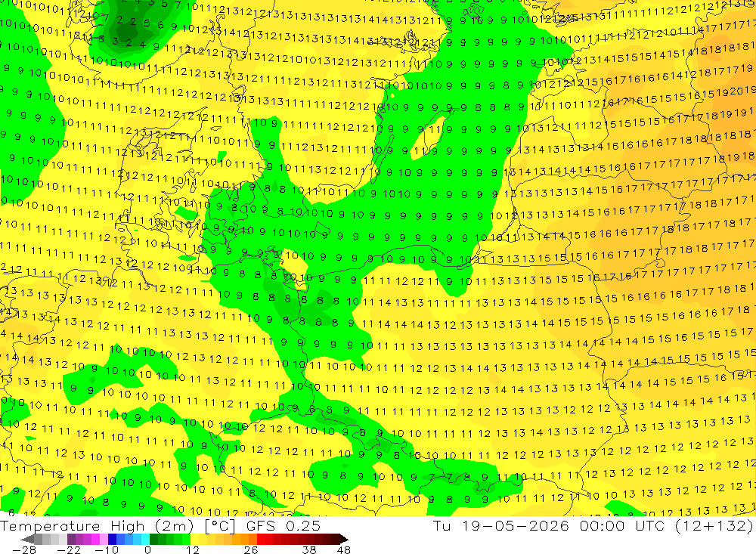Viewport: 756px width, 554px height.
Task: Click the dark blue swatch in the legend
Action: [112, 539]
